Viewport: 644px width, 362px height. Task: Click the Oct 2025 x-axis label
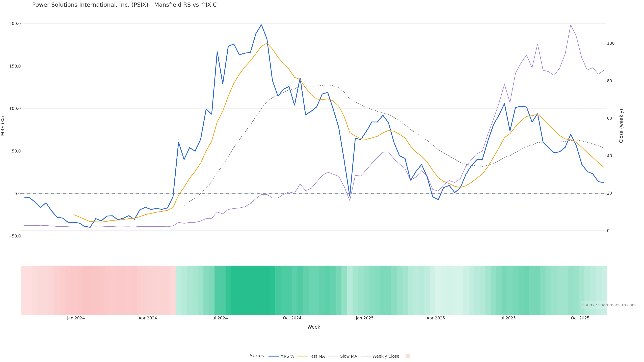580,318
